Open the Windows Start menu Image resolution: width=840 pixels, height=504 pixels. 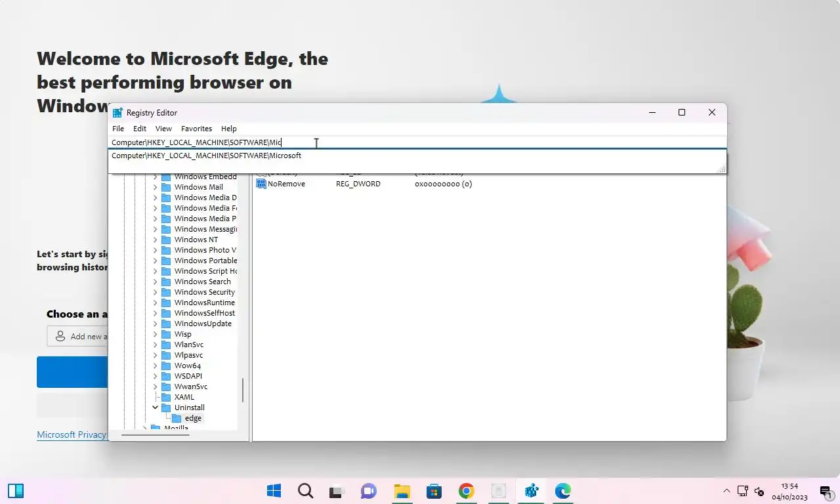pos(274,491)
